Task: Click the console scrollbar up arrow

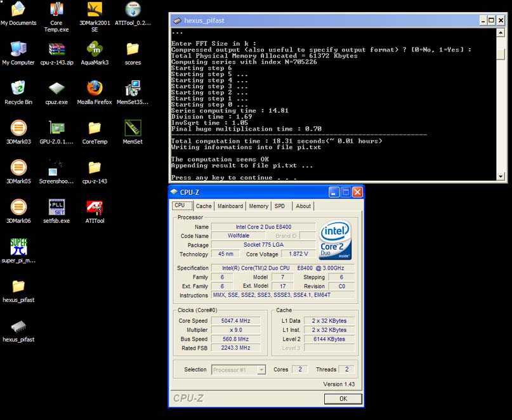Action: 500,32
